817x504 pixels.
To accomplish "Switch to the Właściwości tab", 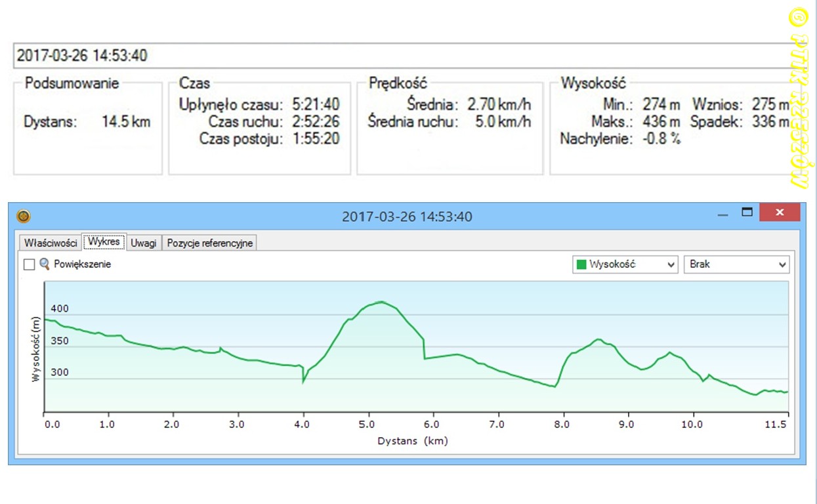I will (51, 243).
